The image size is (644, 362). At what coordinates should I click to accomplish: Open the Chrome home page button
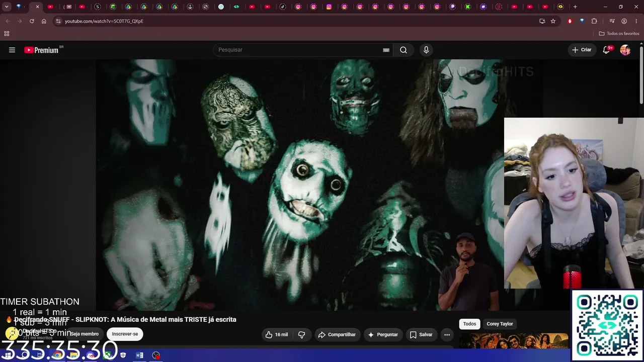pyautogui.click(x=44, y=21)
